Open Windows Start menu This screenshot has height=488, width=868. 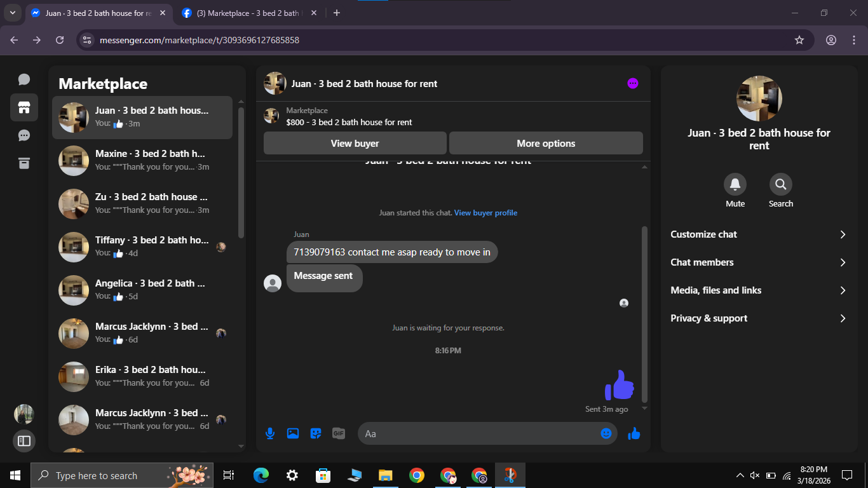pyautogui.click(x=15, y=475)
